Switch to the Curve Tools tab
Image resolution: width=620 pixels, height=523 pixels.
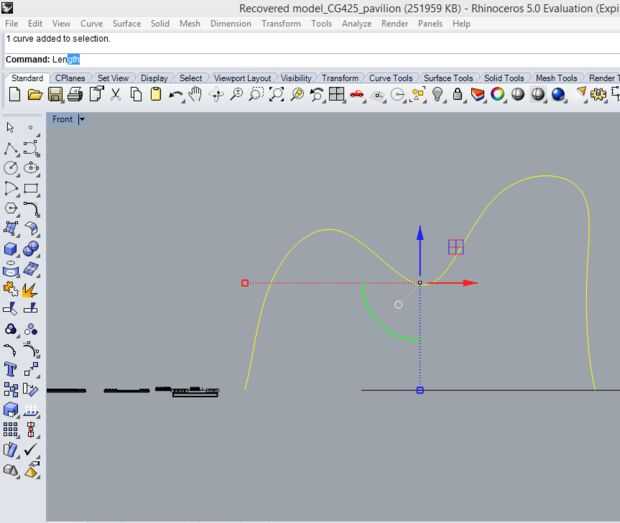390,78
